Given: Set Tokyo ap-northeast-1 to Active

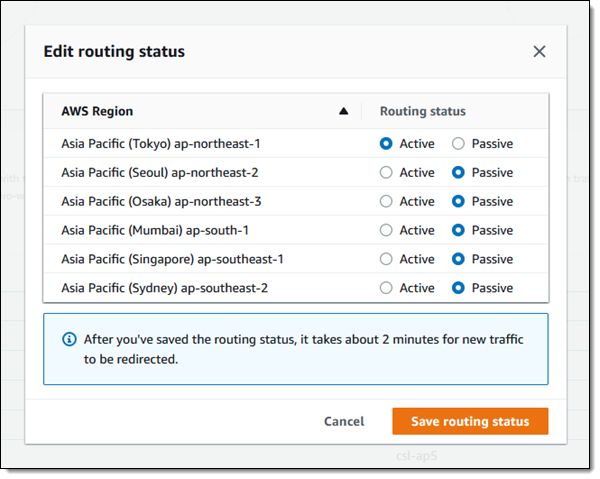Looking at the screenshot, I should point(386,144).
